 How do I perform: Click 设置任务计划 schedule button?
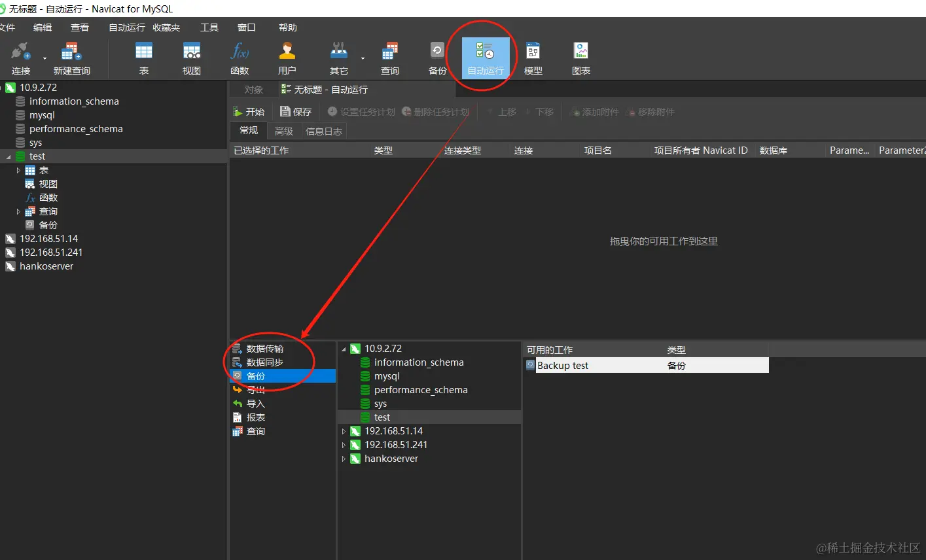click(x=361, y=112)
